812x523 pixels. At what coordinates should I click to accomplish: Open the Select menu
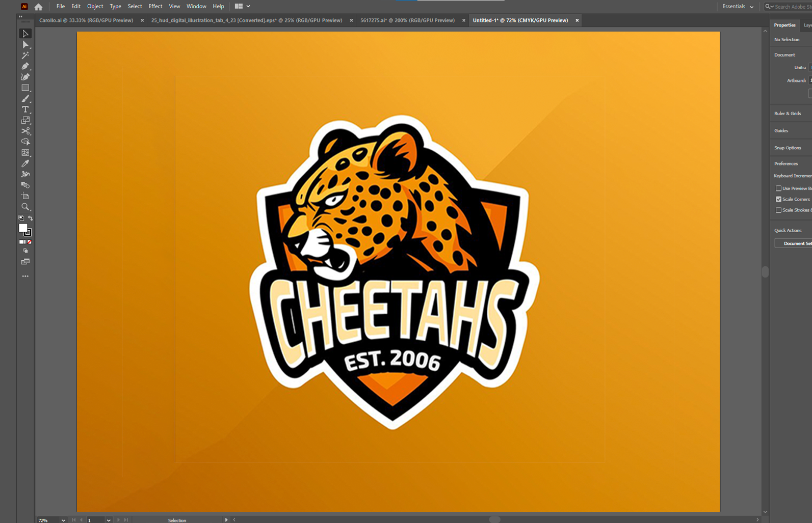click(x=135, y=7)
